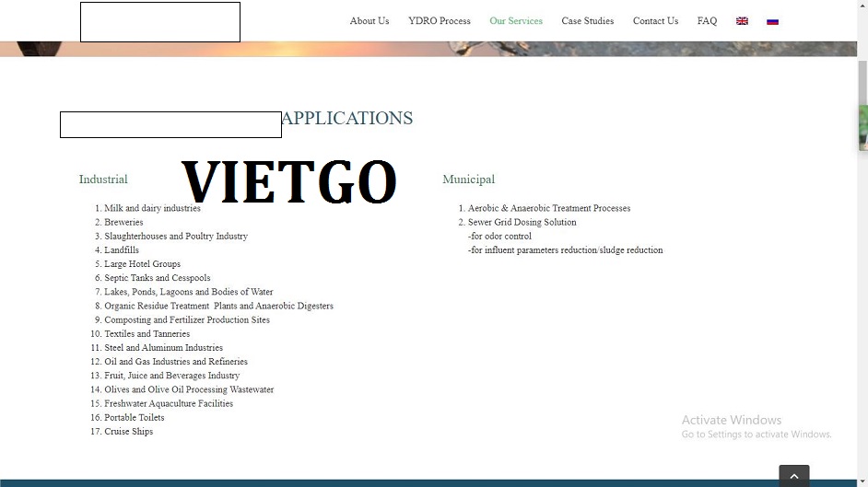Select 'Large Hotel Groups' list item
This screenshot has width=868, height=487.
point(142,264)
